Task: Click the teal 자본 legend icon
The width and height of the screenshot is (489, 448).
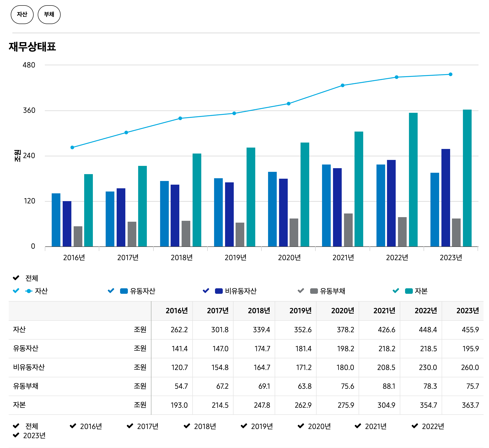Action: point(409,291)
